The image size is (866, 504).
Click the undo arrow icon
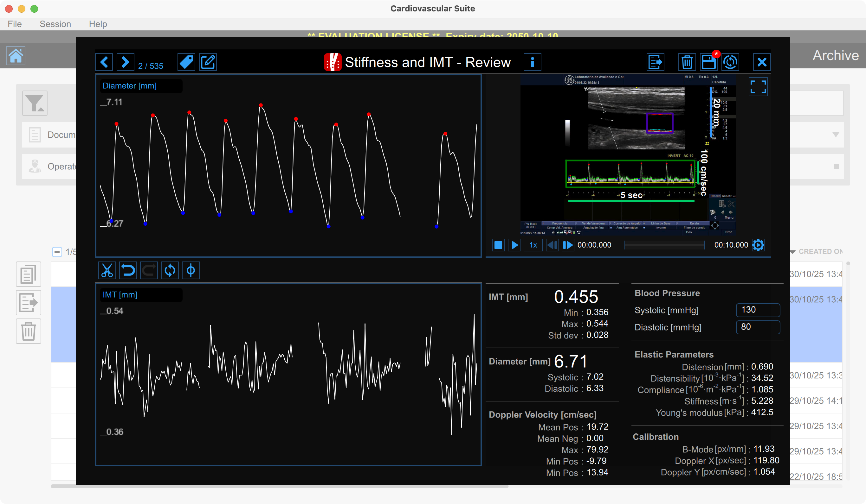point(128,271)
